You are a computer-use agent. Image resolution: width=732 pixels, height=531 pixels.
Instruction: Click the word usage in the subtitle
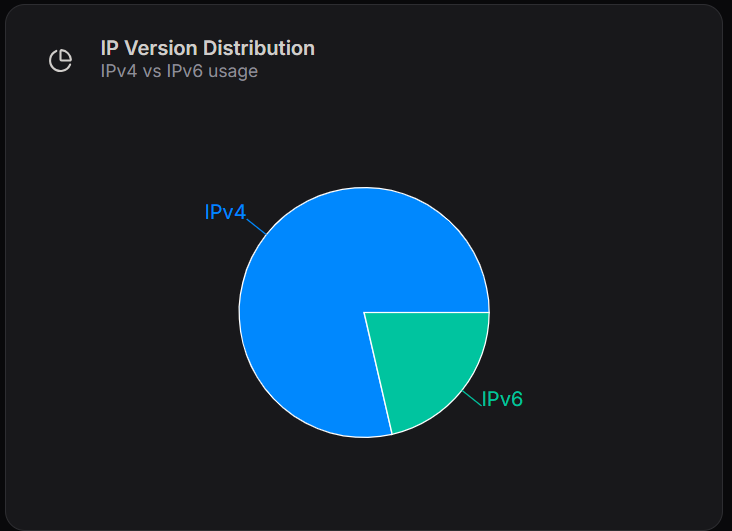(x=233, y=71)
